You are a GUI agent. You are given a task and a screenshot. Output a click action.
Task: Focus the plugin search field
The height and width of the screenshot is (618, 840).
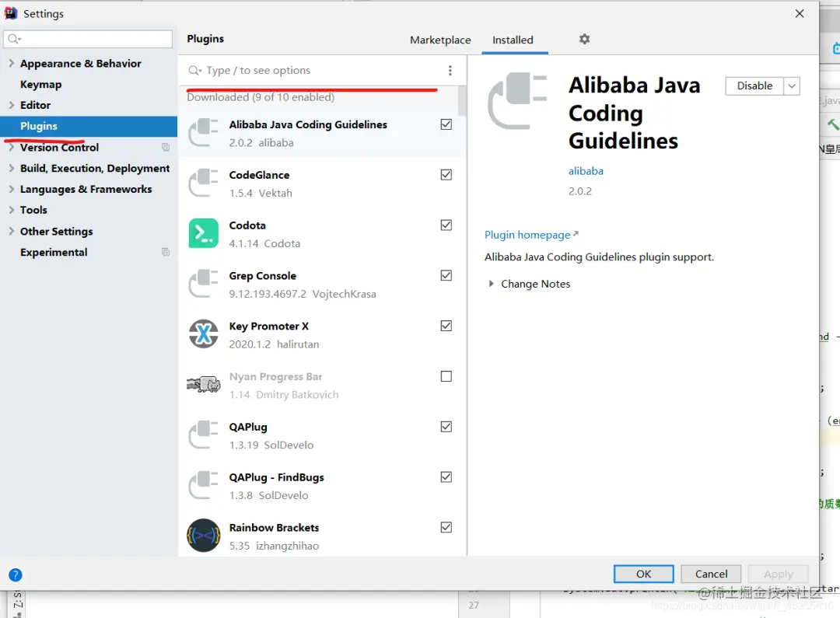[x=316, y=70]
